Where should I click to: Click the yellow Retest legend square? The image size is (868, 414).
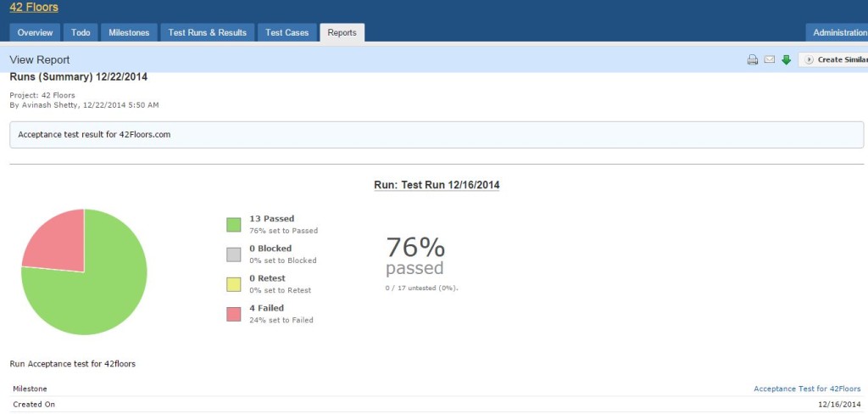point(233,284)
